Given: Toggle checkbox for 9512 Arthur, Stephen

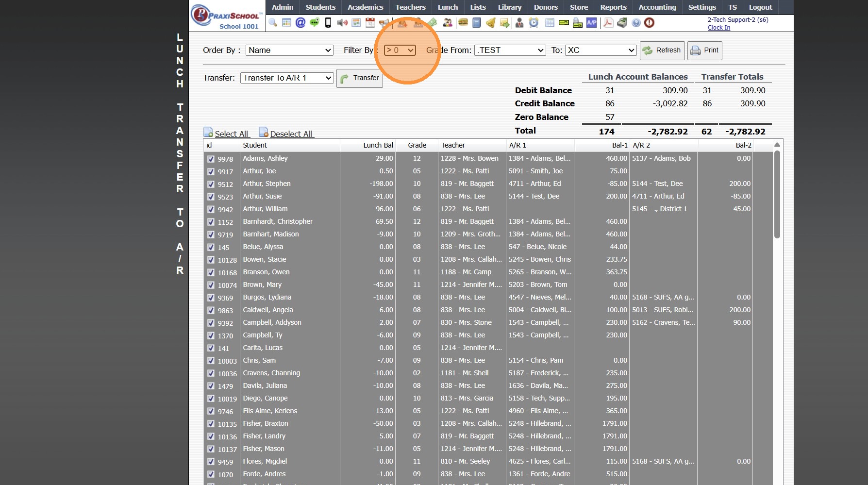Looking at the screenshot, I should tap(211, 184).
